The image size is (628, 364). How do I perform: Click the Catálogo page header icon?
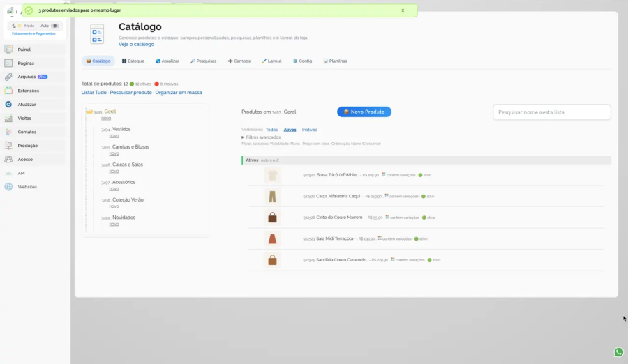(x=97, y=34)
